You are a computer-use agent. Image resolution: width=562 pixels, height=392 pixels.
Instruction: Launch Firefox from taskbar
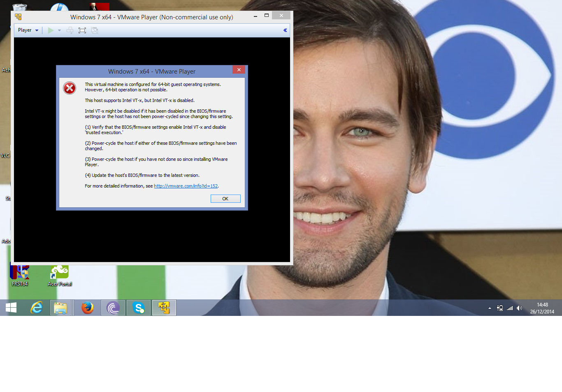coord(88,308)
